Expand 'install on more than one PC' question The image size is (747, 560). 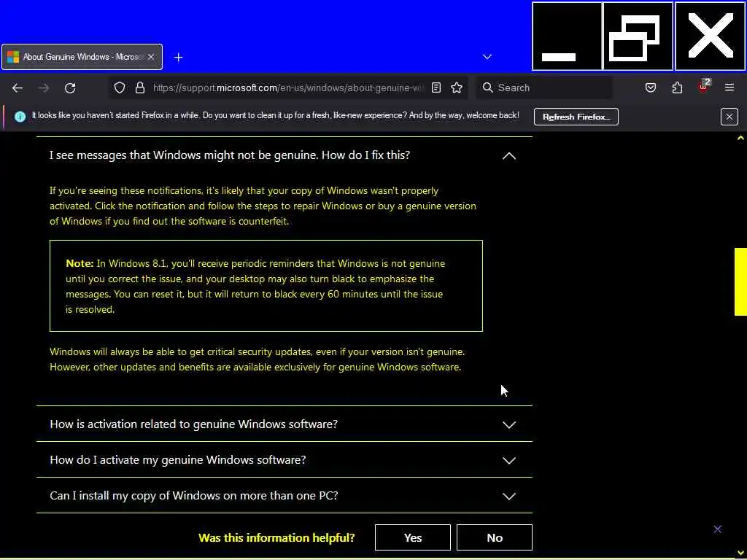[x=284, y=495]
